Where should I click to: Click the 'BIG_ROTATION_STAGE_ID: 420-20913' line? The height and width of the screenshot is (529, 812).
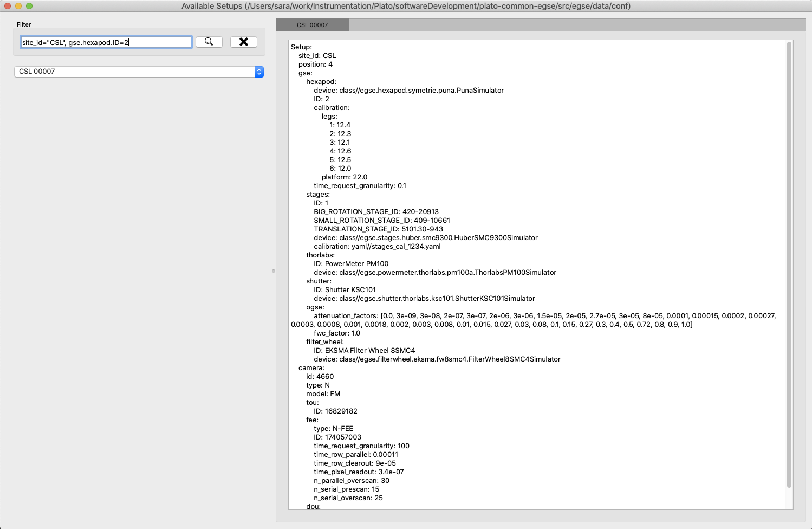[376, 212]
